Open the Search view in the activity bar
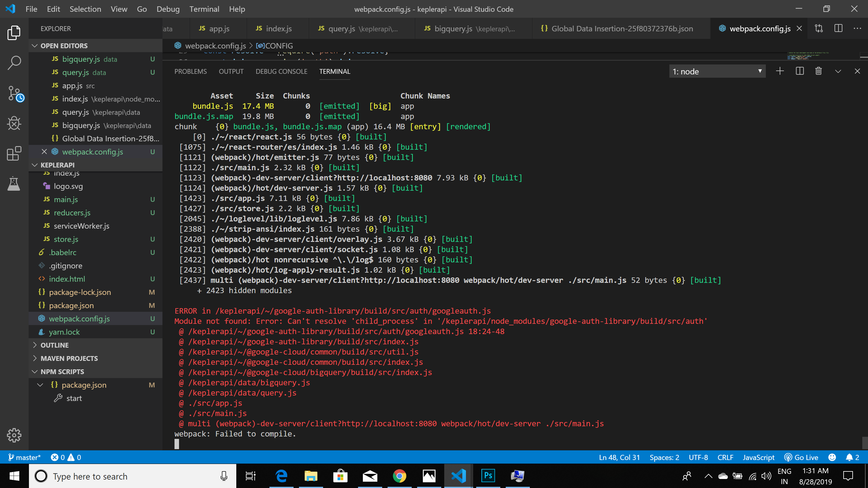868x488 pixels. (14, 62)
